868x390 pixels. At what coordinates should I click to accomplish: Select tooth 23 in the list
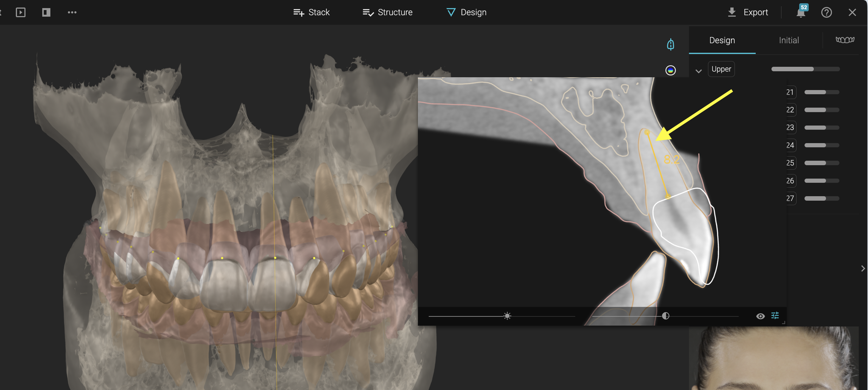coord(790,128)
